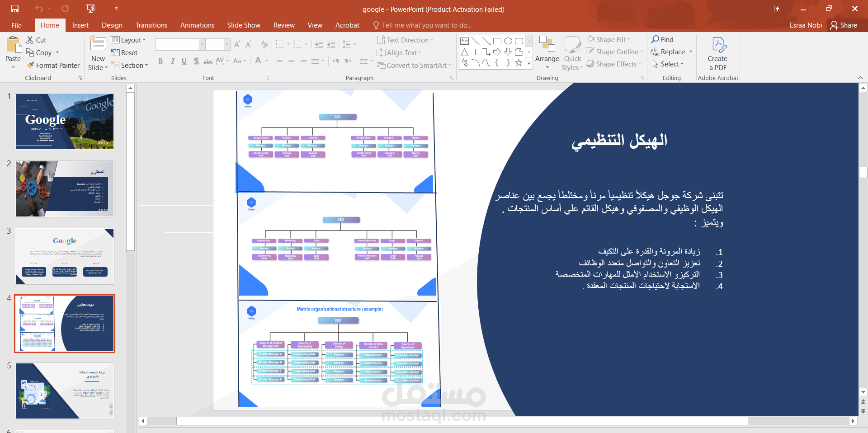Expand the Section dropdown
The height and width of the screenshot is (433, 868).
(130, 65)
